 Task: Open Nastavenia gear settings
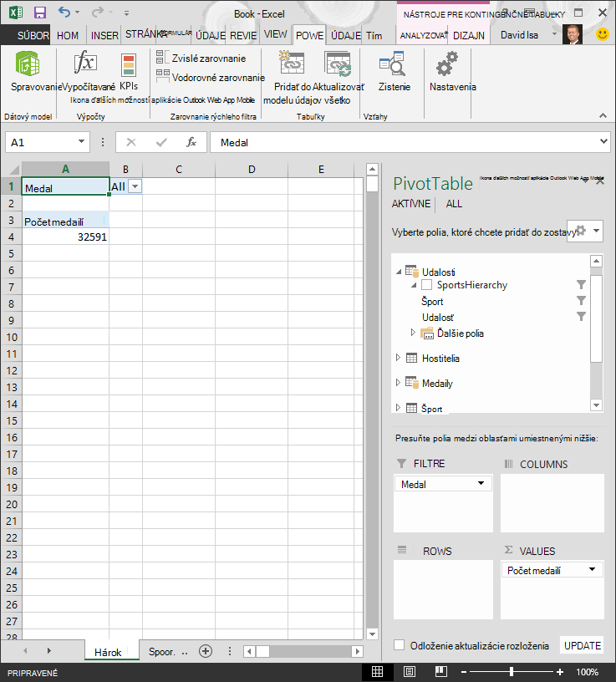(452, 72)
